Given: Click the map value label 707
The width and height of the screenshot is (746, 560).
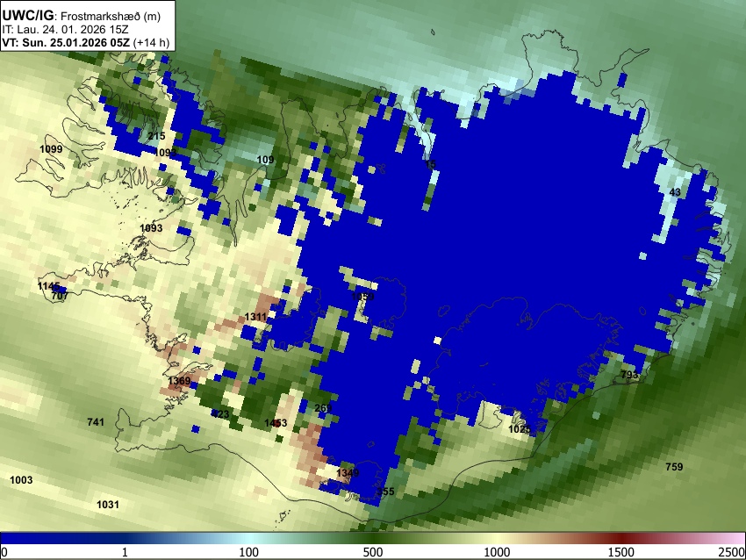Looking at the screenshot, I should point(60,296).
